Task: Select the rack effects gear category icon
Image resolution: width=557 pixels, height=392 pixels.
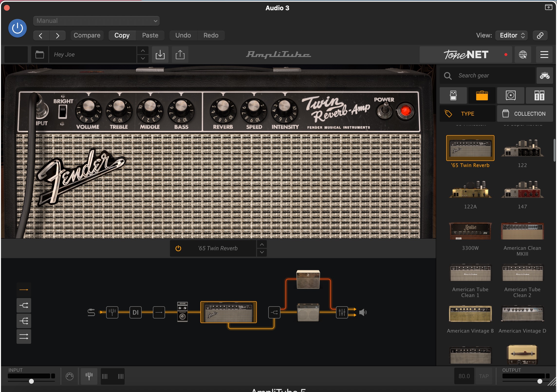Action: (539, 95)
